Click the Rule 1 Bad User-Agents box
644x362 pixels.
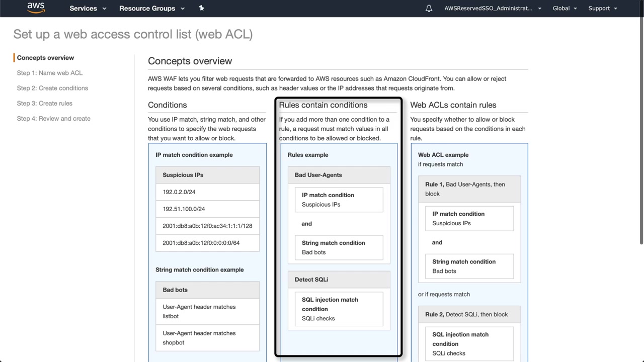(469, 189)
